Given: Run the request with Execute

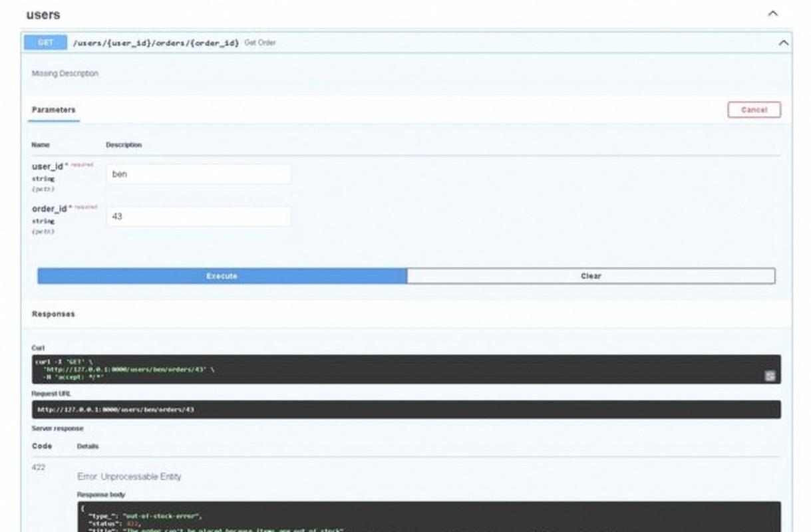Looking at the screenshot, I should 222,276.
